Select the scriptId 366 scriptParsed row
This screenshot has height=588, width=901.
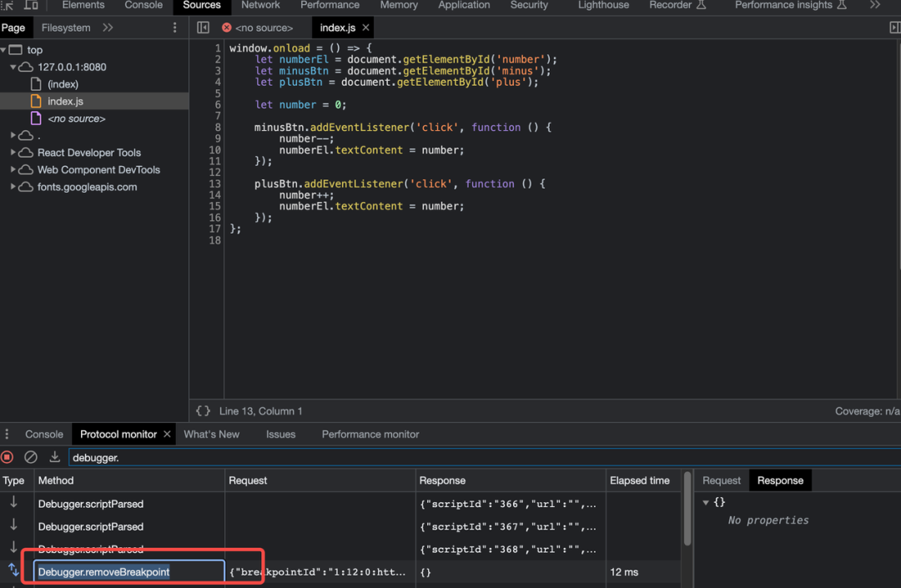coord(341,504)
